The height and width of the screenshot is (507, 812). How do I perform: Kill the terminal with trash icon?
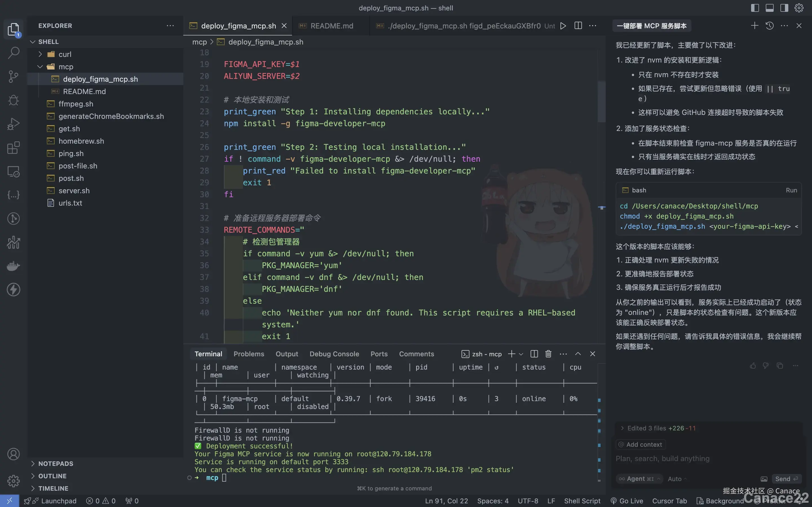point(548,354)
